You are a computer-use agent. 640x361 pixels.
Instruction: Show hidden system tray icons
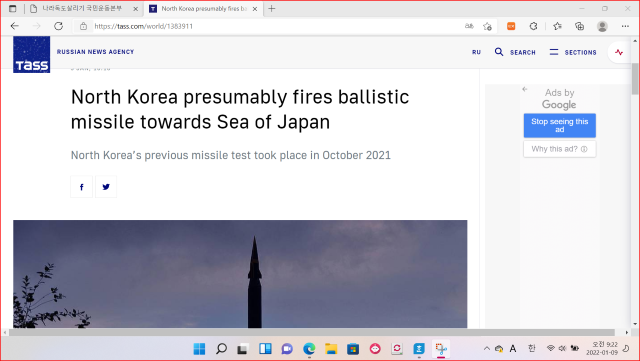pos(487,348)
